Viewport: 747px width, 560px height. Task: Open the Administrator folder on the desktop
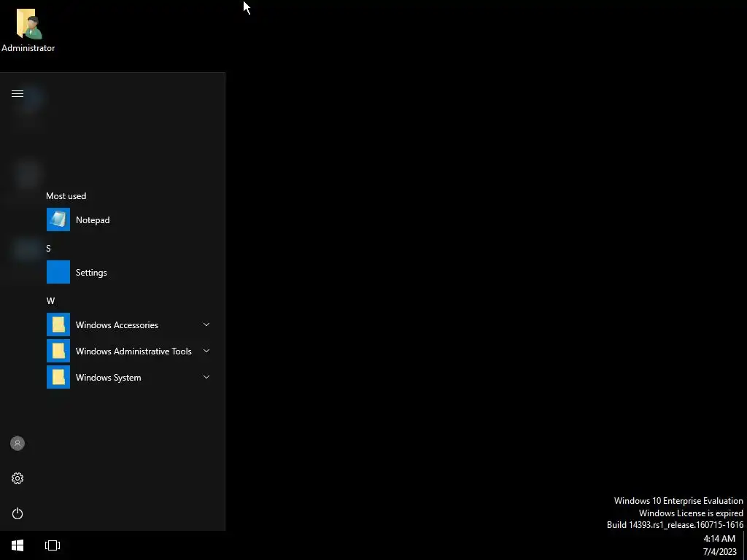pos(28,30)
